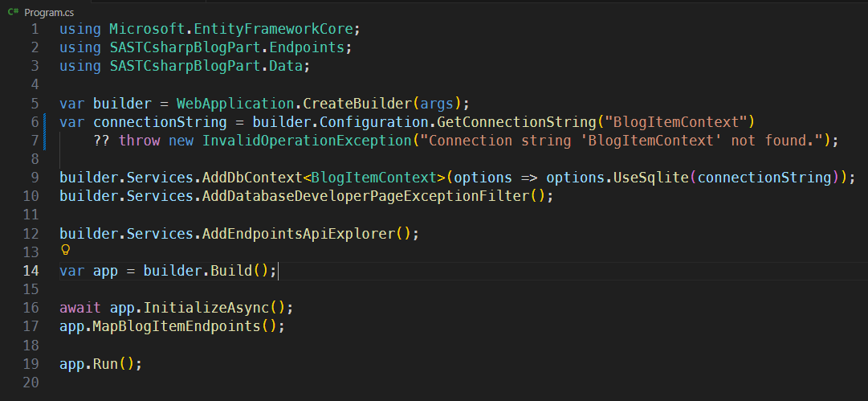868x401 pixels.
Task: Click MapBlogItemEndpoints on line 17
Action: [x=177, y=326]
